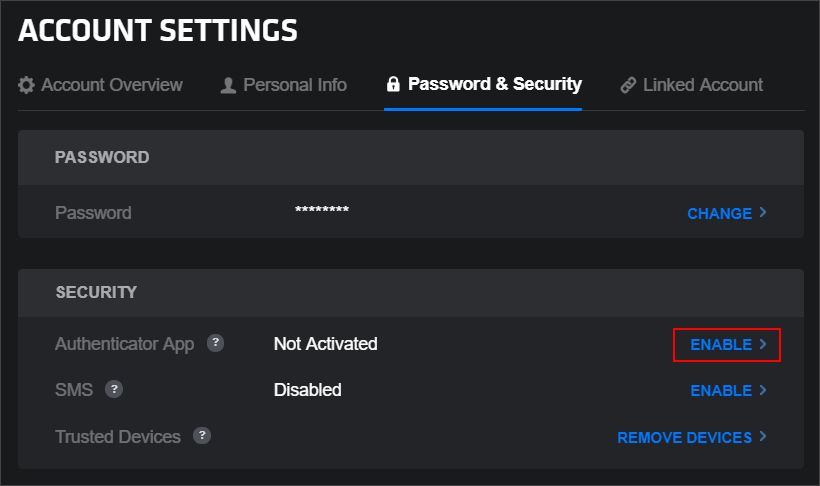Open the Authenticator App help question mark
Image resolution: width=820 pixels, height=486 pixels.
click(x=215, y=343)
